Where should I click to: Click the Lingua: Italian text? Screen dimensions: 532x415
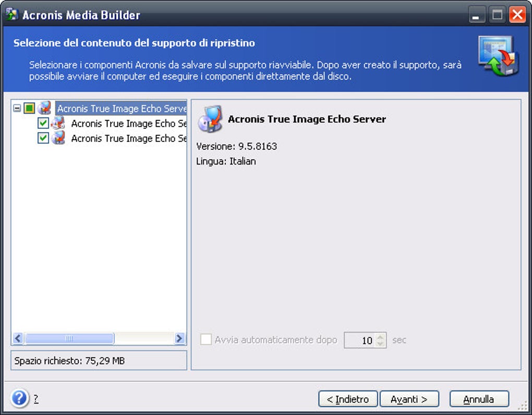pos(226,161)
